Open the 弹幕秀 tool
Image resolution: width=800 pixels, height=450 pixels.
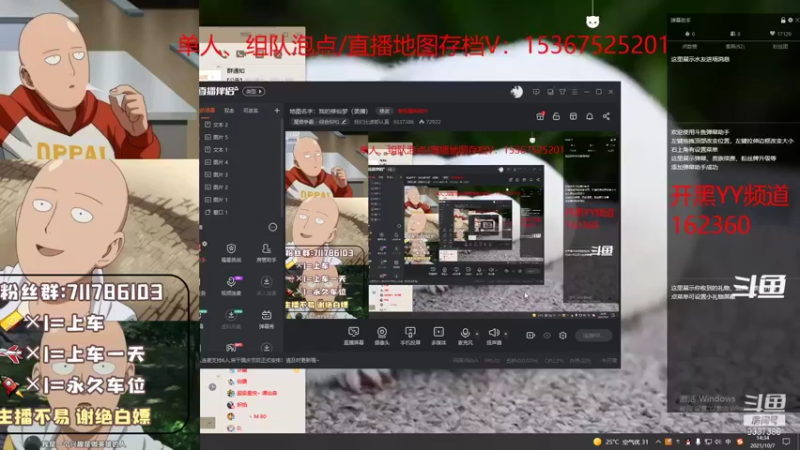[266, 319]
